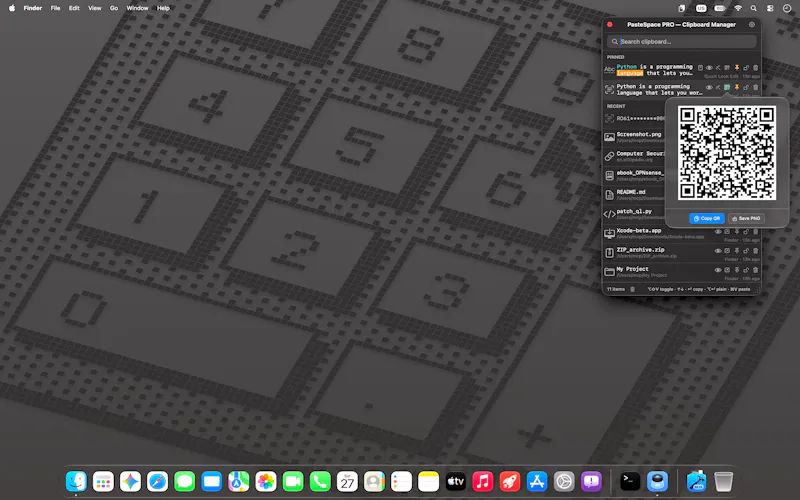Toggle the lock on first pinned Python item
The height and width of the screenshot is (500, 800).
click(x=746, y=67)
